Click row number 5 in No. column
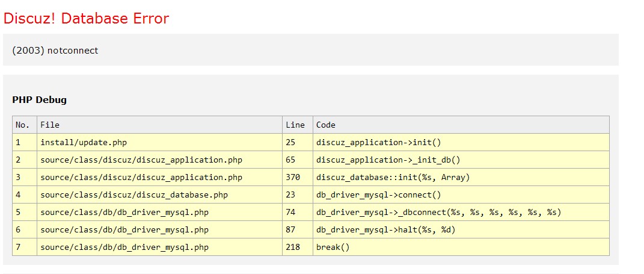 [25, 213]
